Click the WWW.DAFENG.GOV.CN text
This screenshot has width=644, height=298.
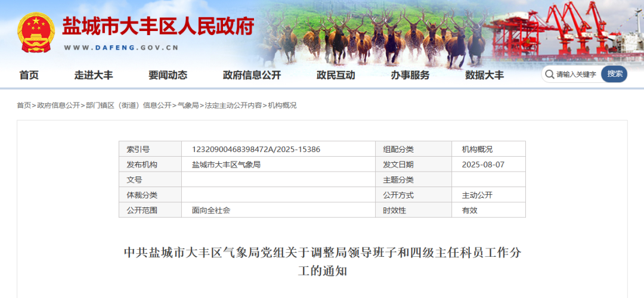[x=121, y=48]
